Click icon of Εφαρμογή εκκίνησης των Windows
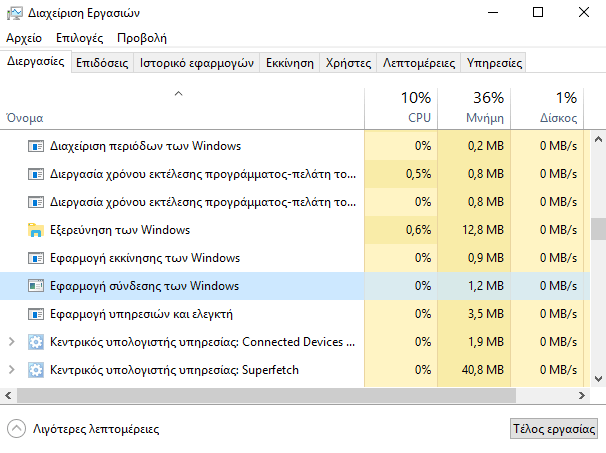 pyautogui.click(x=36, y=258)
